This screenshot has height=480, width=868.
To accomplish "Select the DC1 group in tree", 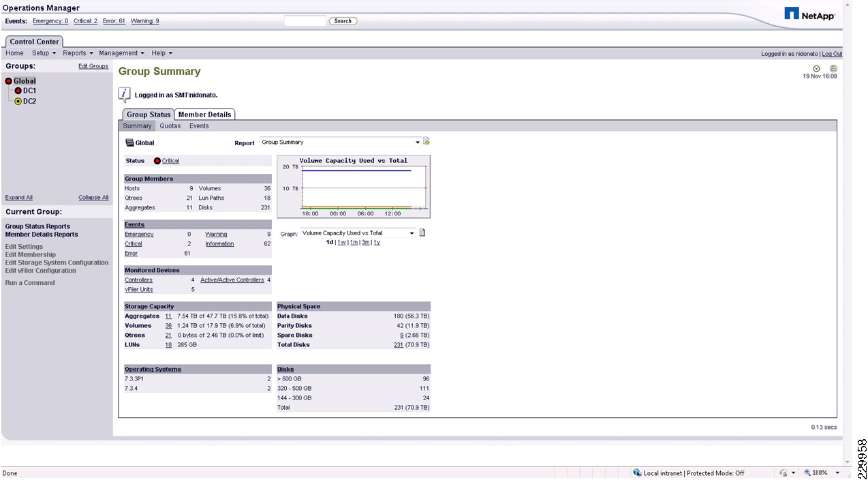I will click(29, 91).
